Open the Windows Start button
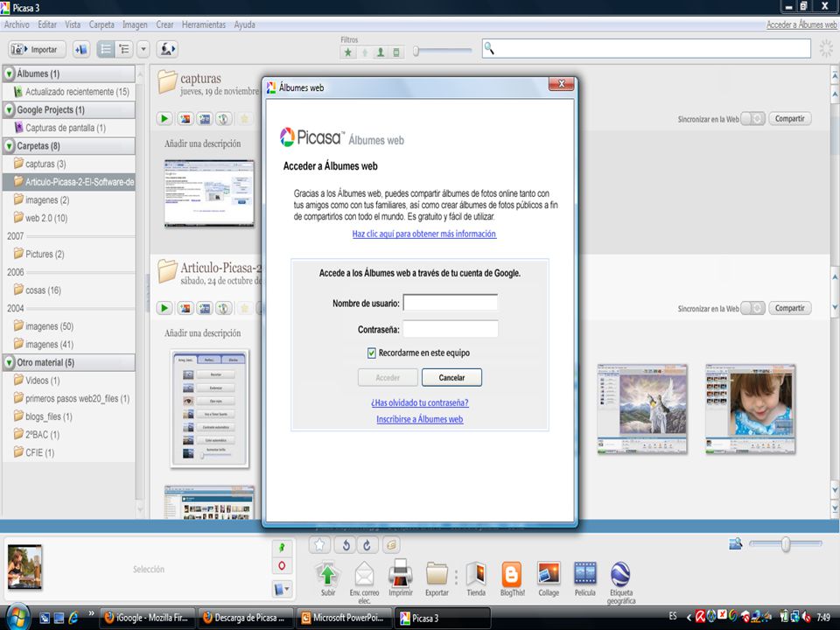The image size is (840, 630). [x=17, y=617]
